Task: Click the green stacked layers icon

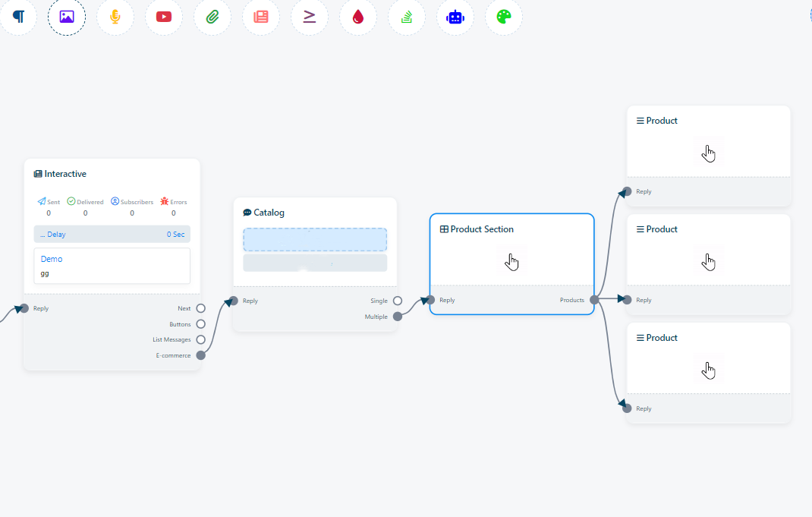Action: pyautogui.click(x=407, y=17)
